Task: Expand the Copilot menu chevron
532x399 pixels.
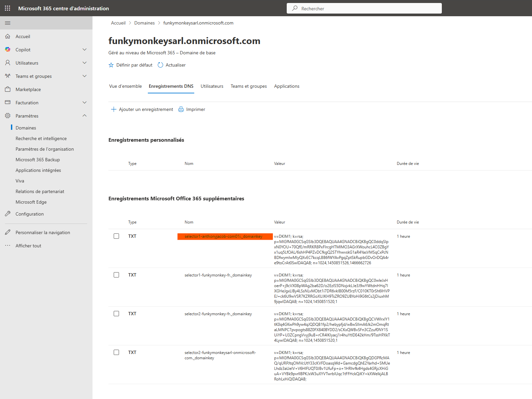Action: [85, 50]
